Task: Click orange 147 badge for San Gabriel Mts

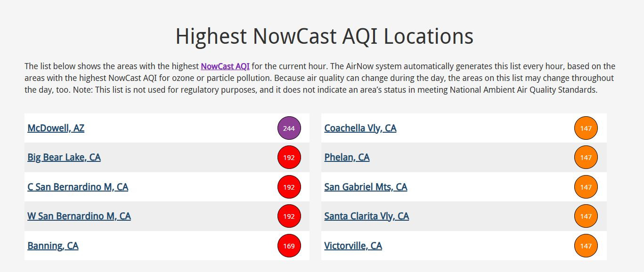Action: point(586,187)
